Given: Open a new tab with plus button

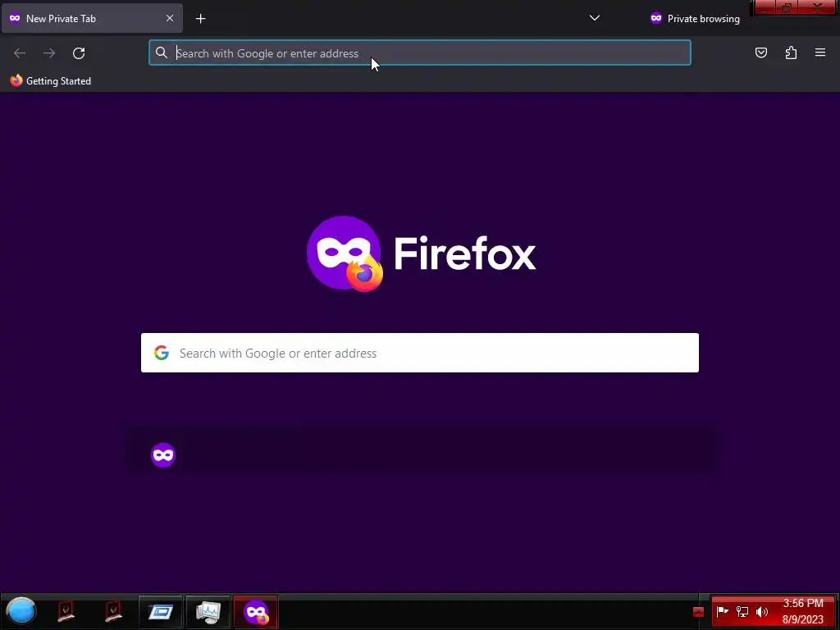Looking at the screenshot, I should 200,19.
